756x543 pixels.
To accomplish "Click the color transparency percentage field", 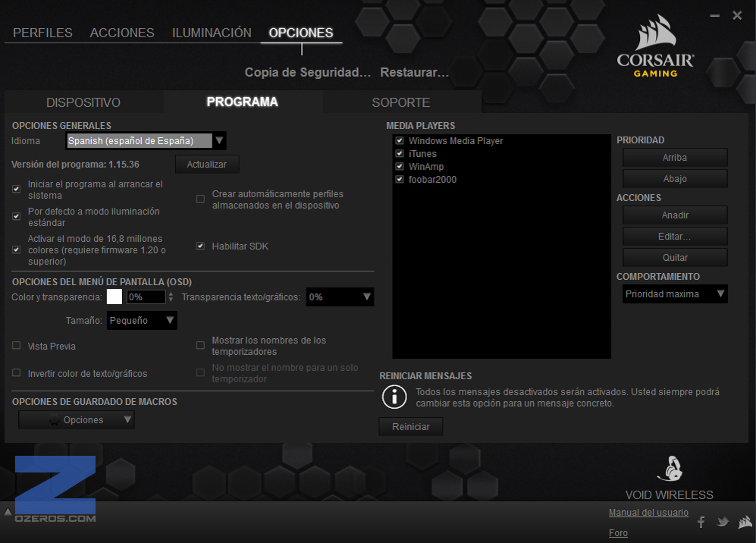I will [x=145, y=297].
